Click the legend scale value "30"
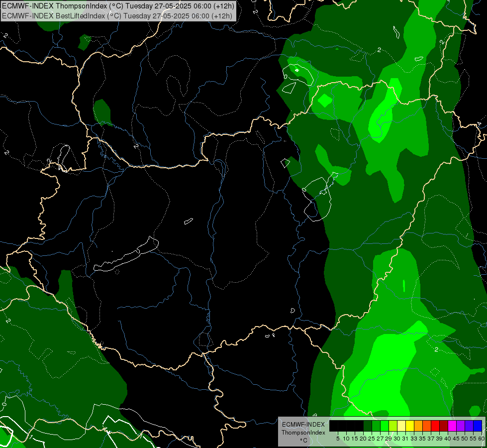 point(397,439)
